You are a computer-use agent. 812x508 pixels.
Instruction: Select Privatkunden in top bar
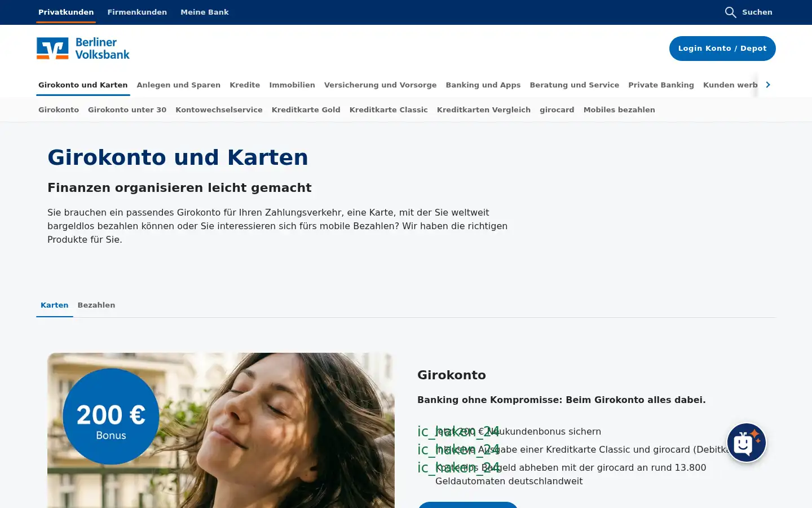pos(66,12)
